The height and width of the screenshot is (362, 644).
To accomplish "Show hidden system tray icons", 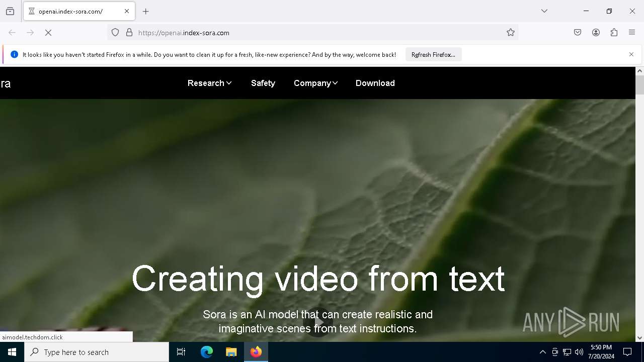I will 542,352.
